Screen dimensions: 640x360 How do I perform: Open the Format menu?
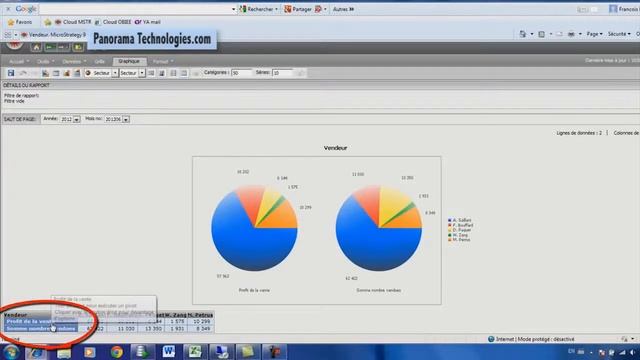click(163, 62)
